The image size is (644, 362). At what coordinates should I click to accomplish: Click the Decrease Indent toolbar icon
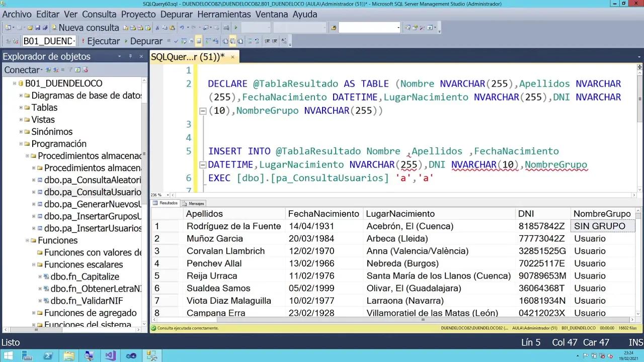267,41
